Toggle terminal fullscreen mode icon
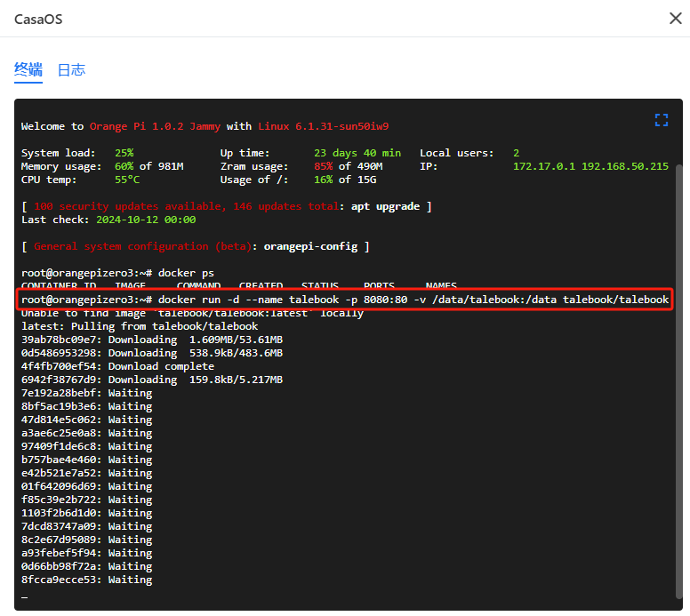This screenshot has height=616, width=690. pos(661,120)
